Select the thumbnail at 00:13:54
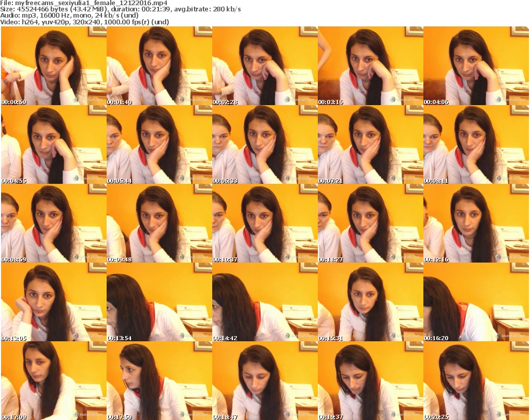The image size is (530, 420). tap(159, 302)
